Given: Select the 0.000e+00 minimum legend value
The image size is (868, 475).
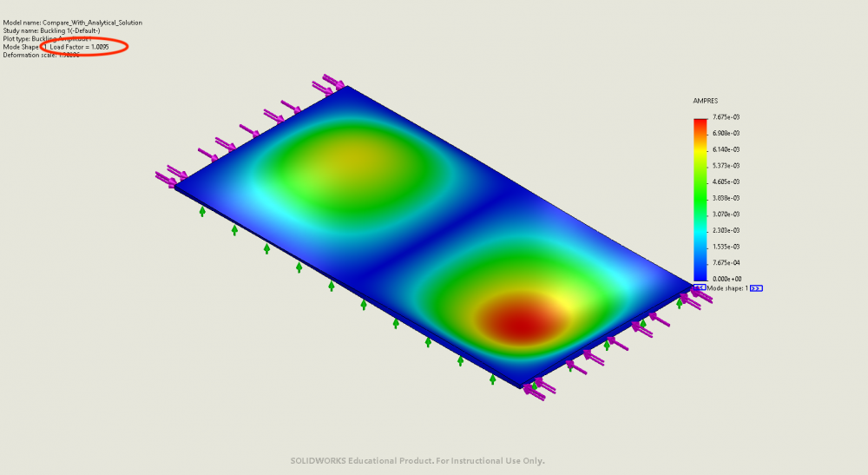Looking at the screenshot, I should coord(726,279).
